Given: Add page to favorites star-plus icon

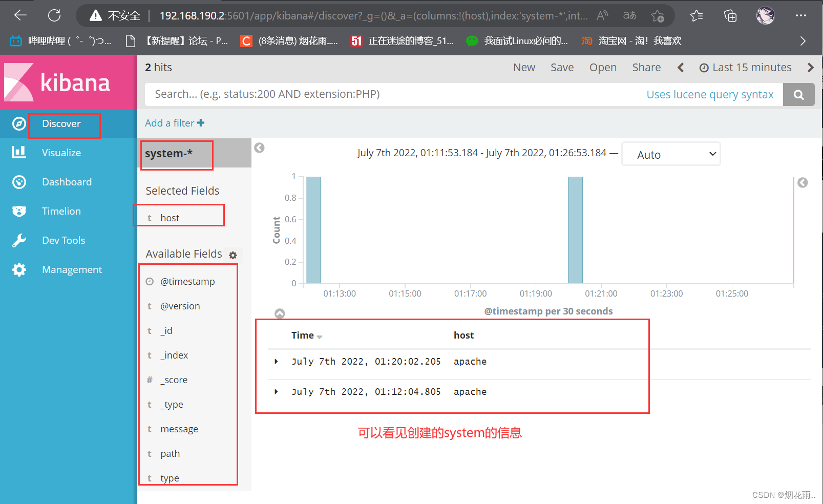Looking at the screenshot, I should click(658, 16).
